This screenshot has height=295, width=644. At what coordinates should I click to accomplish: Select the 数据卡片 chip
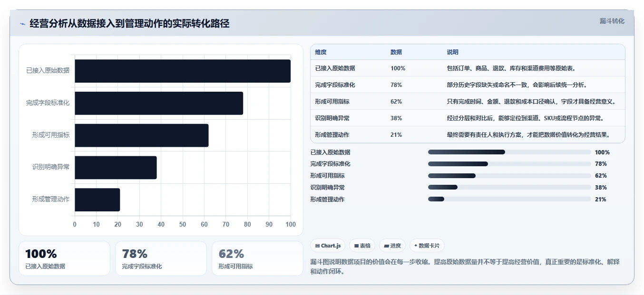click(x=427, y=246)
